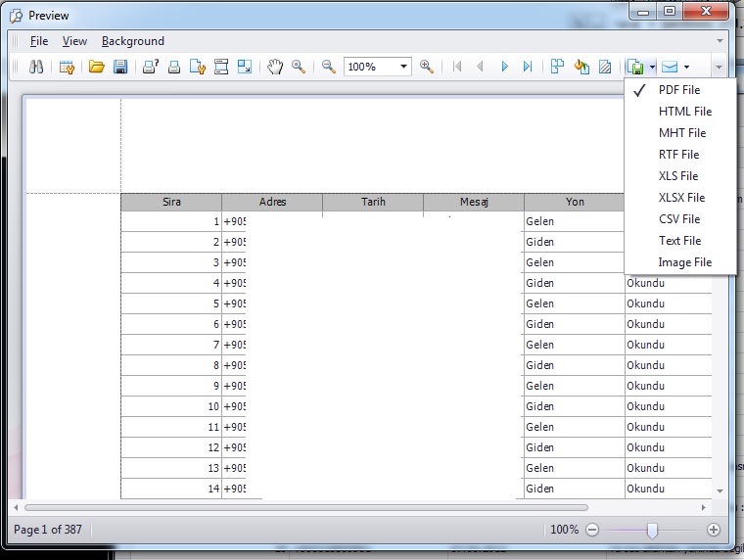Open the page Background Color icon
This screenshot has height=560, width=744.
tap(581, 67)
